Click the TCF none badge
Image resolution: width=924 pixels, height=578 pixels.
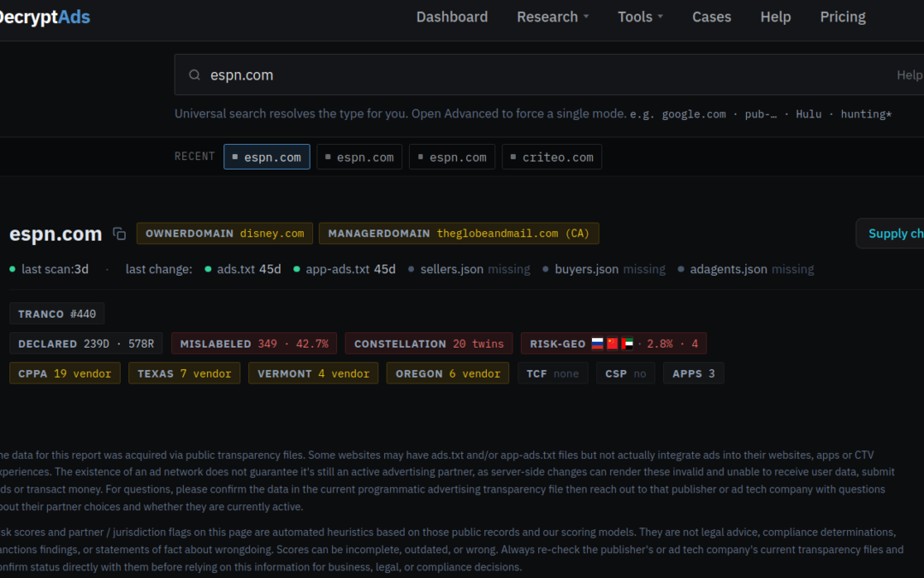coord(553,373)
